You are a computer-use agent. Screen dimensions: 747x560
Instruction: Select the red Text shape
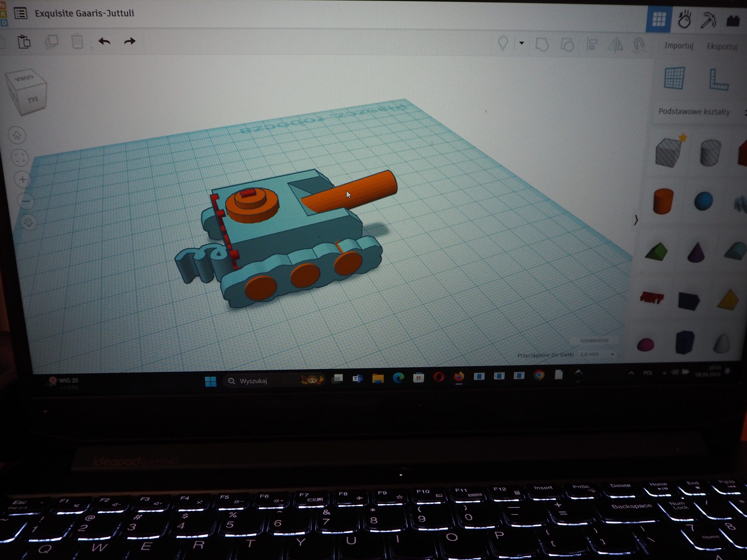point(652,298)
